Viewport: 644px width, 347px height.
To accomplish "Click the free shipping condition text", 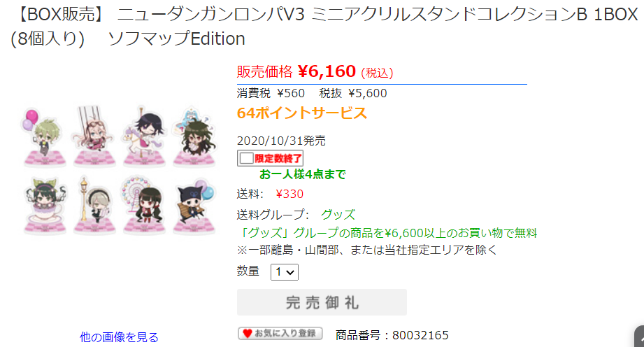I will pyautogui.click(x=387, y=233).
